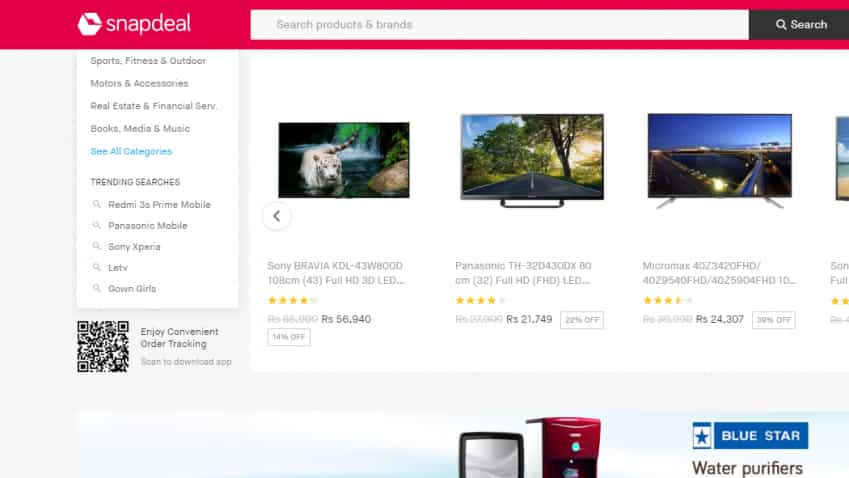Click the BLUE STAR logo in banner
Image resolution: width=849 pixels, height=478 pixels.
click(x=750, y=436)
